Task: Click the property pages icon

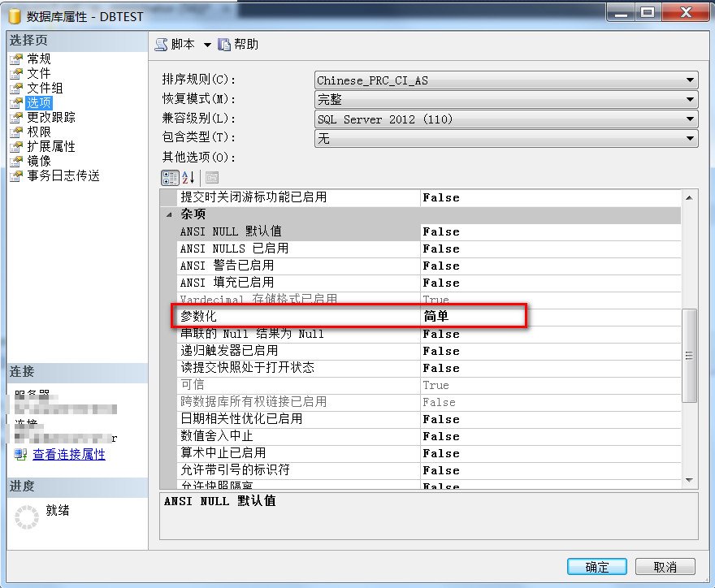Action: tap(212, 177)
